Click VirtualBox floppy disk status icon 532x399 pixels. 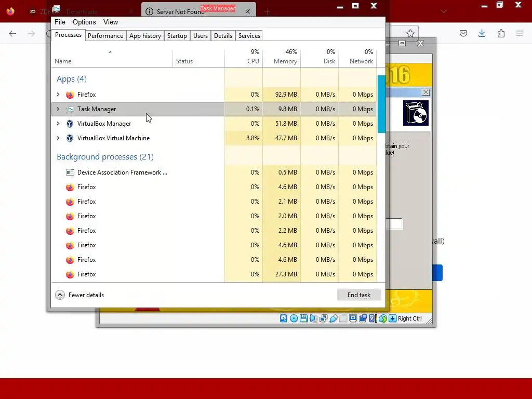(x=303, y=318)
